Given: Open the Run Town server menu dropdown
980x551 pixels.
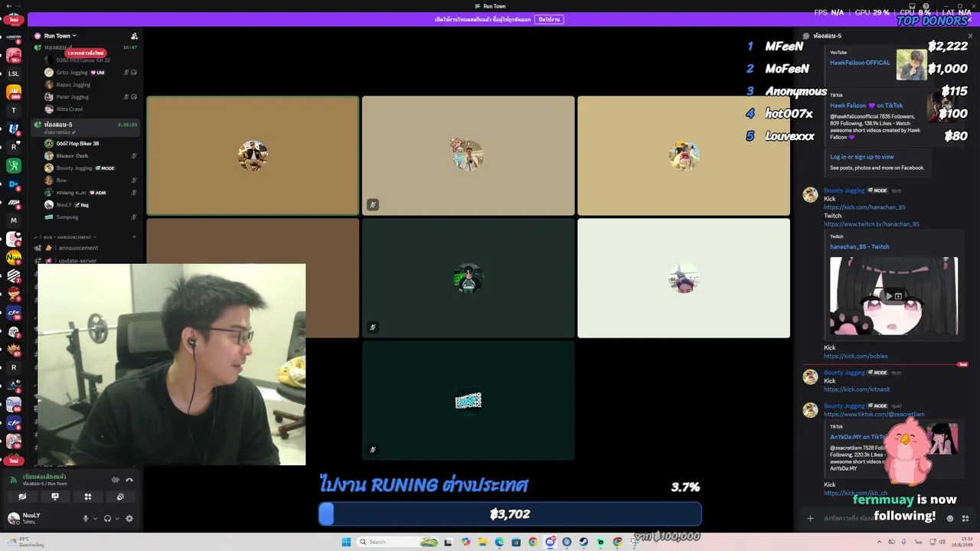Looking at the screenshot, I should pos(60,36).
